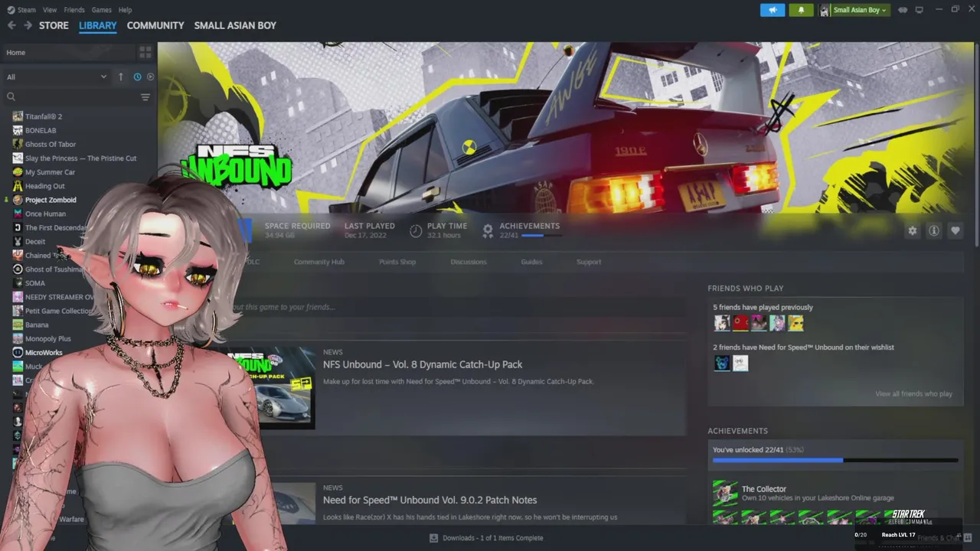
Task: Toggle the collections grid view icon
Action: point(145,52)
